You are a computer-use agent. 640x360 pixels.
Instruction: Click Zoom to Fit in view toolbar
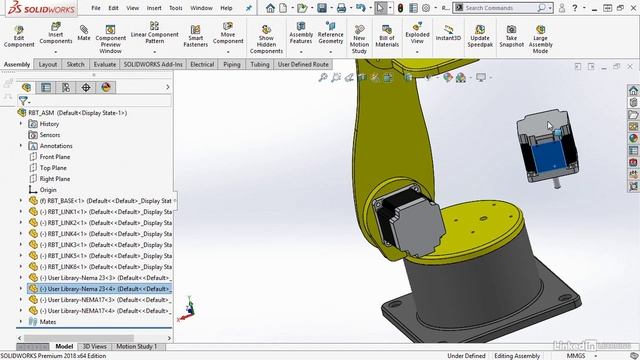[322, 77]
